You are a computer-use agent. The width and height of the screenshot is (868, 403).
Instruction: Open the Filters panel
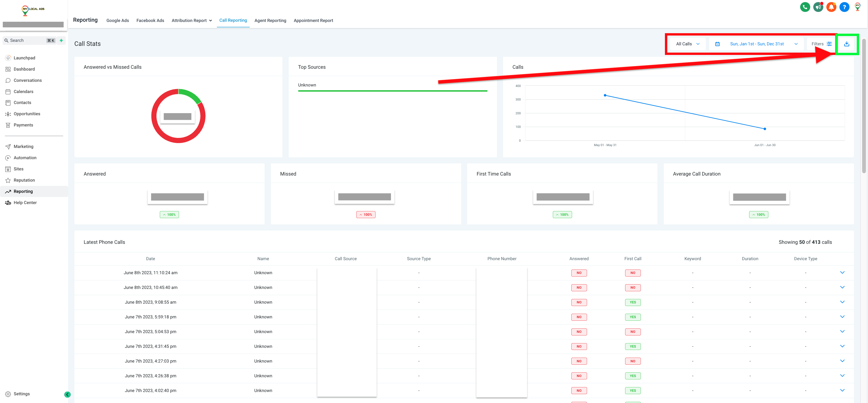tap(821, 44)
